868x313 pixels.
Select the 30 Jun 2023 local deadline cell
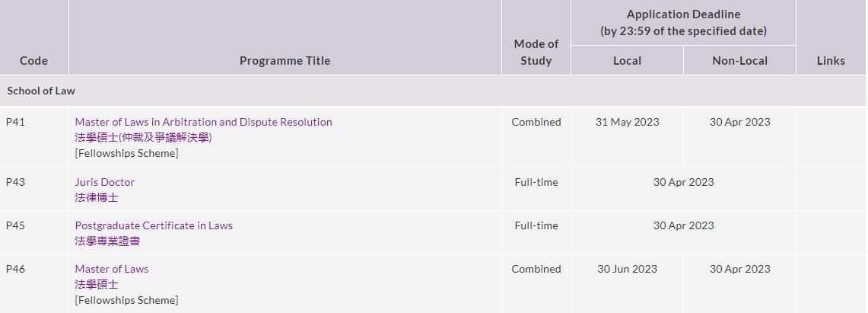(627, 269)
